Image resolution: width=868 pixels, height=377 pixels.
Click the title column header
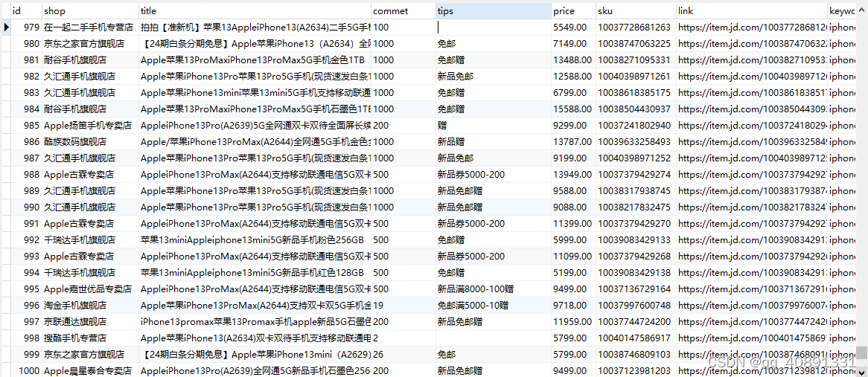tap(255, 10)
